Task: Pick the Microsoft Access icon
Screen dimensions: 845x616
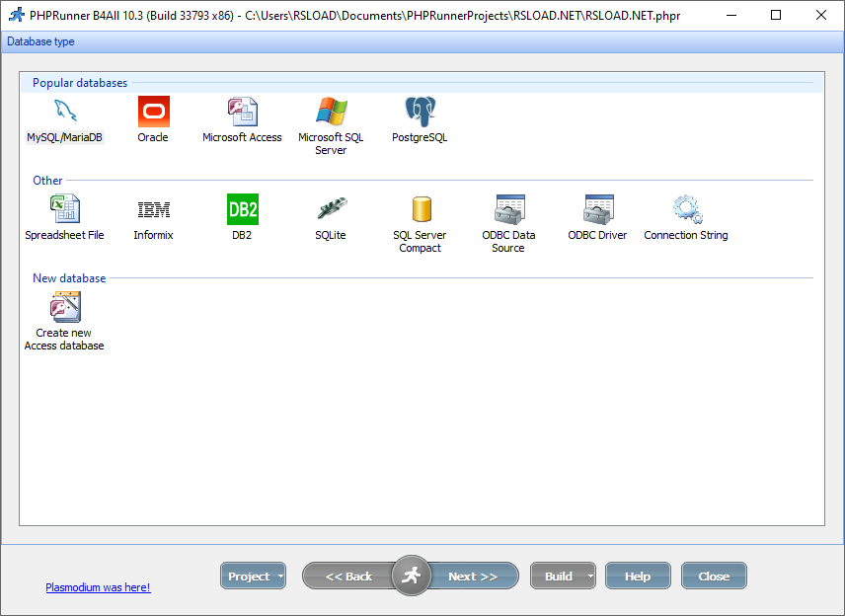Action: tap(243, 112)
